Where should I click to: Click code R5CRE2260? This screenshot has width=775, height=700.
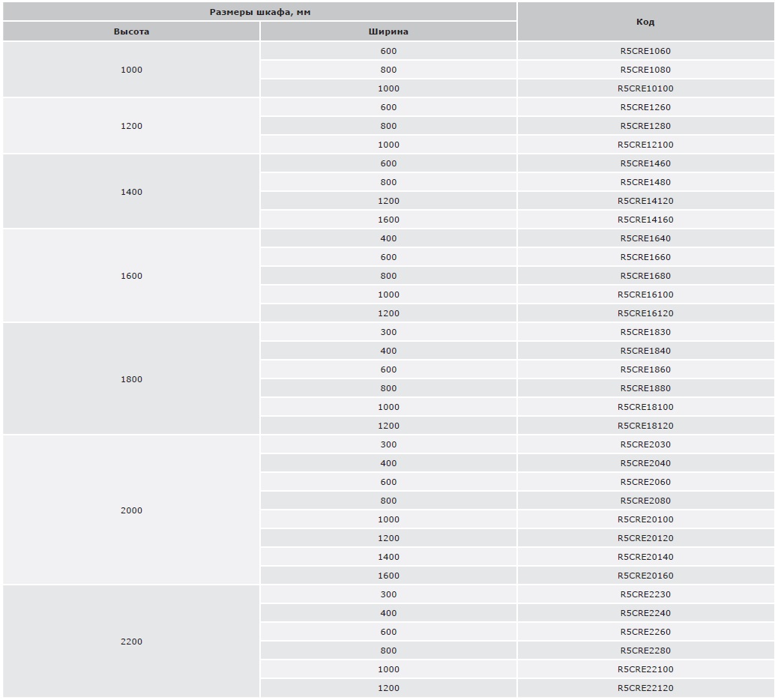pos(645,632)
